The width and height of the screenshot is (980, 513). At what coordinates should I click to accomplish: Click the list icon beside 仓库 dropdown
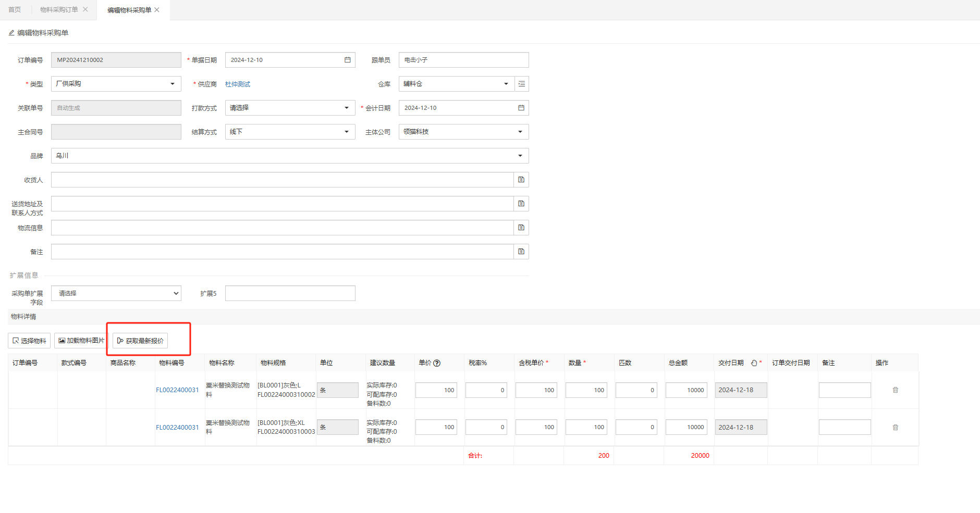click(522, 84)
